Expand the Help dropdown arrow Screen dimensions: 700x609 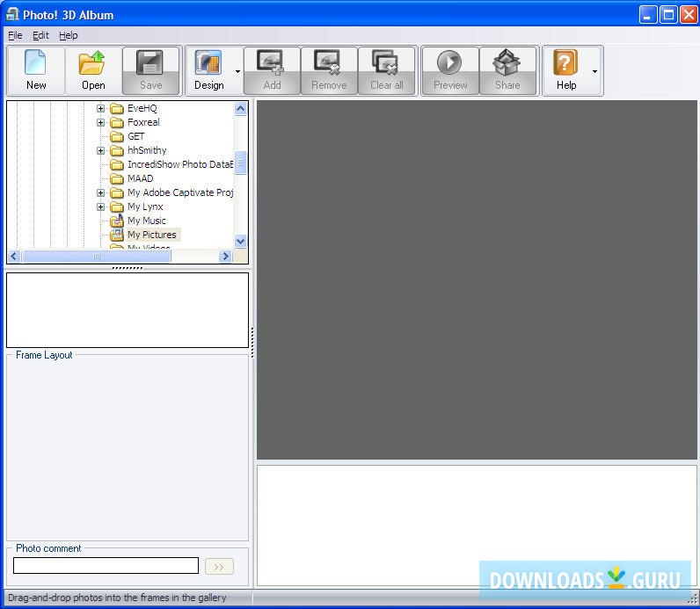point(594,71)
